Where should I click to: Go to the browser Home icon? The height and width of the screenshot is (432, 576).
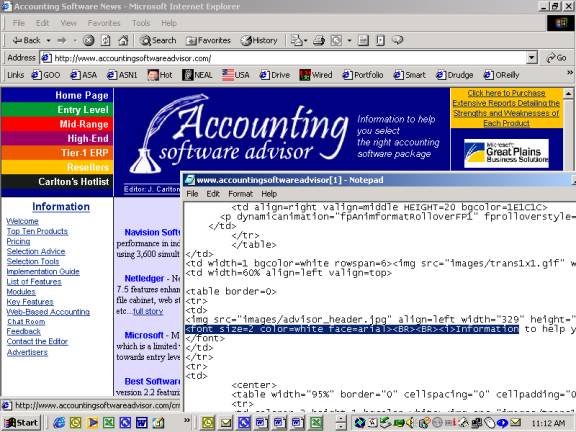123,40
